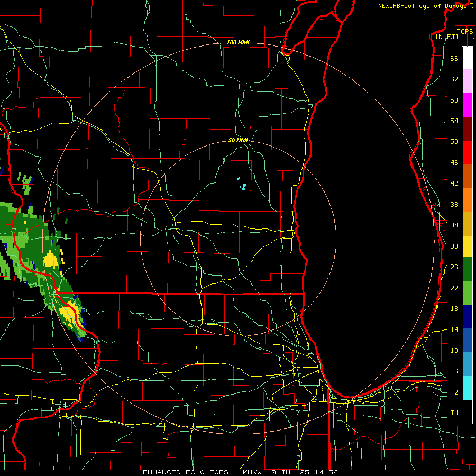Click the 34 legend value
This screenshot has height=476, width=476.
(x=454, y=225)
